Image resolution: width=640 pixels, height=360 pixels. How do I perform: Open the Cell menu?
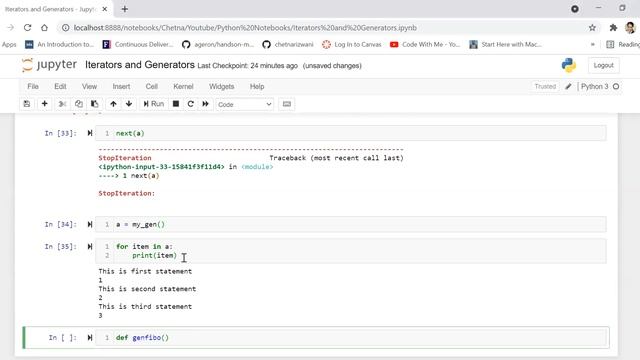151,87
